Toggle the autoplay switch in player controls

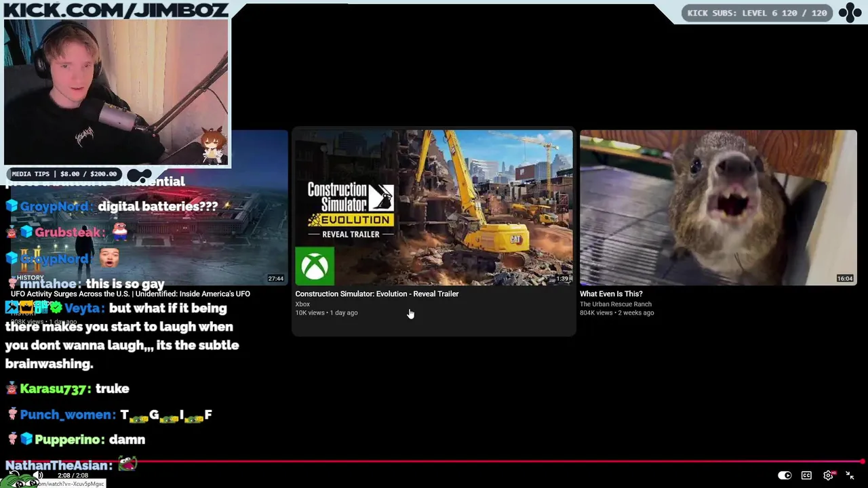[785, 475]
